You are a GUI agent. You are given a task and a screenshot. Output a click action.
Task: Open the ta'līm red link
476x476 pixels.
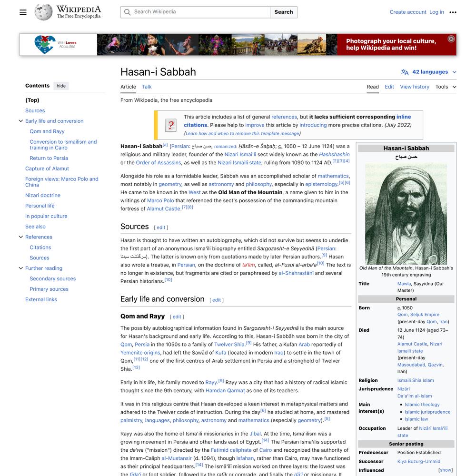[248, 265]
